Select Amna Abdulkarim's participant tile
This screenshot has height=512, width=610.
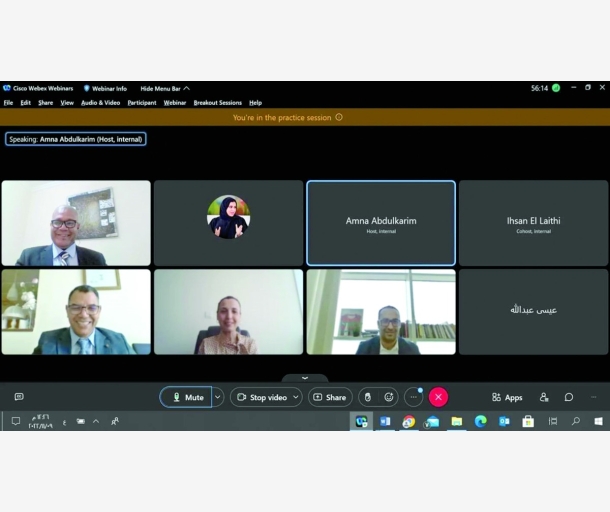pos(381,225)
